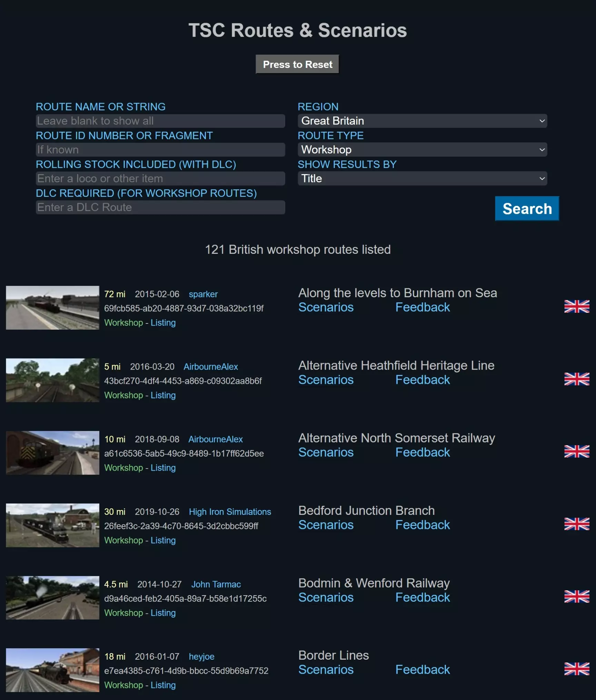596x700 pixels.
Task: Open the Workshop Listing link for Border Lines
Action: coord(163,685)
